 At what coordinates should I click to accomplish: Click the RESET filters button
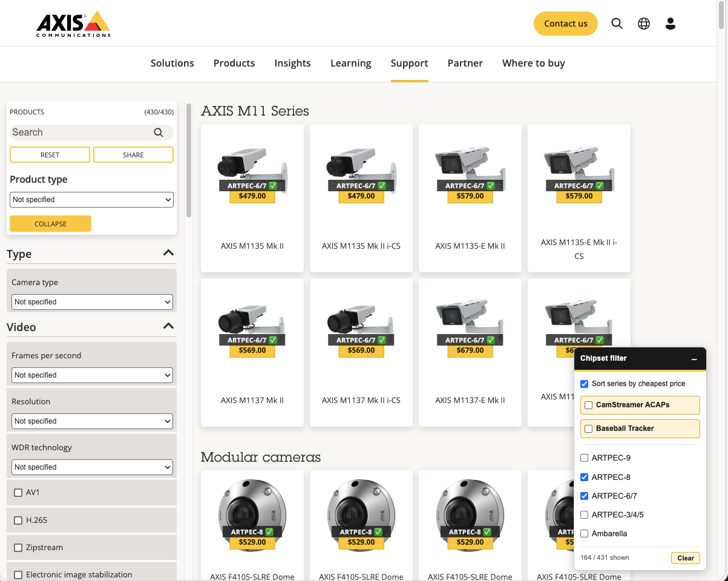(50, 155)
